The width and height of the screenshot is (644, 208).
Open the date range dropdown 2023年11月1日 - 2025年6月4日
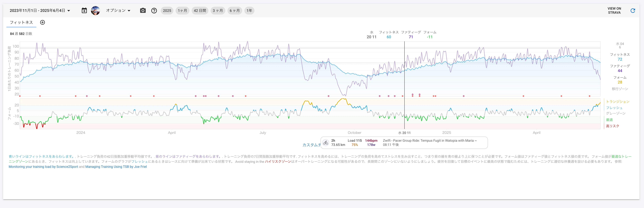click(40, 10)
